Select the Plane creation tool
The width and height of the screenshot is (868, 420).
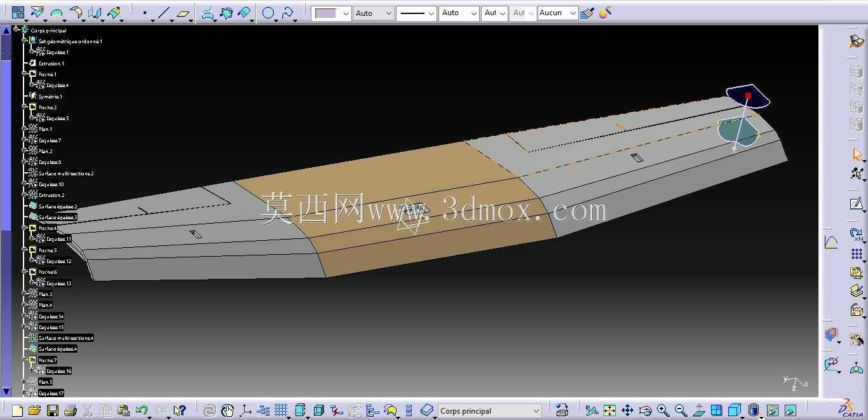pos(183,13)
